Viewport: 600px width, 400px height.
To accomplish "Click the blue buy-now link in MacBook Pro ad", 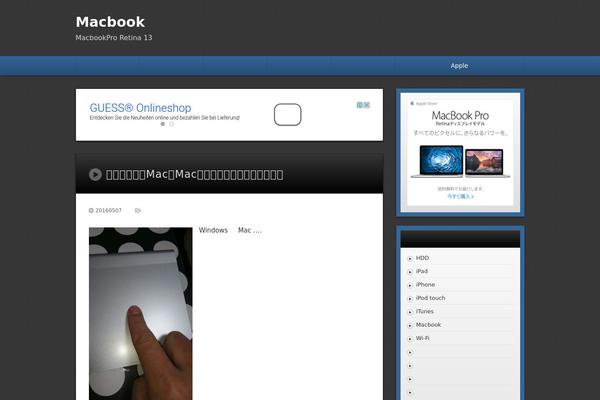I will (460, 196).
